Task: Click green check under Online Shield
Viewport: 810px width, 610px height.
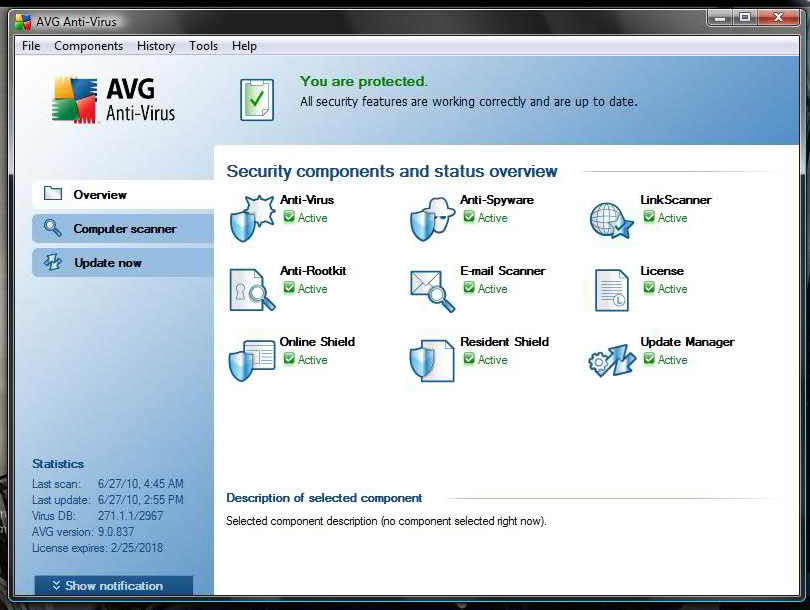Action: pyautogui.click(x=289, y=358)
